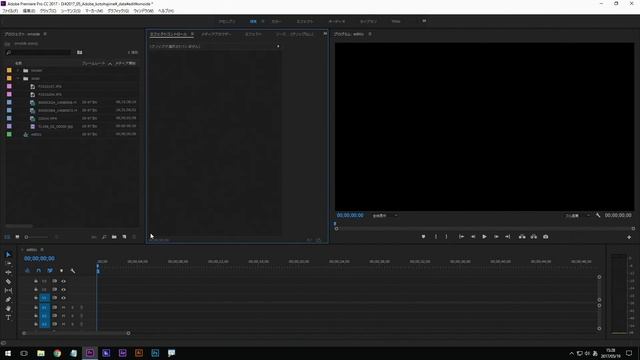Click Go to In point button

click(x=461, y=237)
